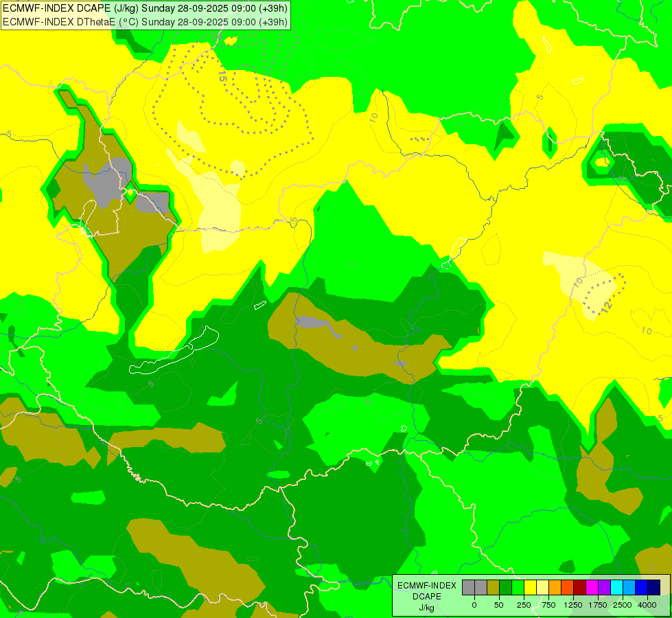Click the DThetaE (°C) title line
This screenshot has height=618, width=672.
point(146,22)
